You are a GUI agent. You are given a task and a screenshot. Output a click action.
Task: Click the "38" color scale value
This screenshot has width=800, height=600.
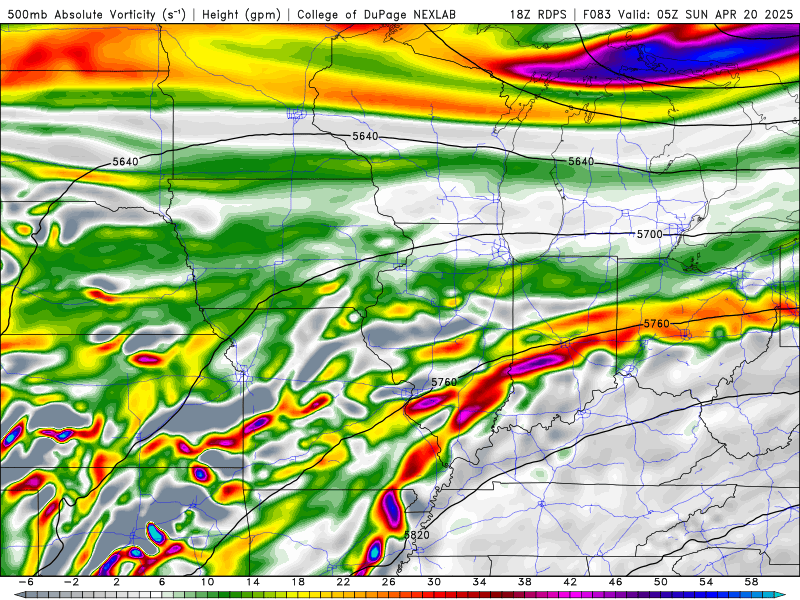coord(525,582)
